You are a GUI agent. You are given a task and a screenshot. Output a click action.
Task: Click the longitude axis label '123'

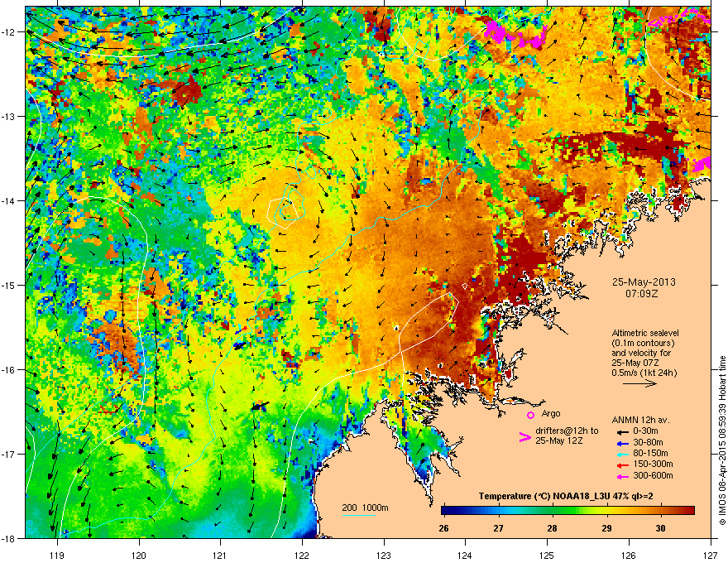384,555
